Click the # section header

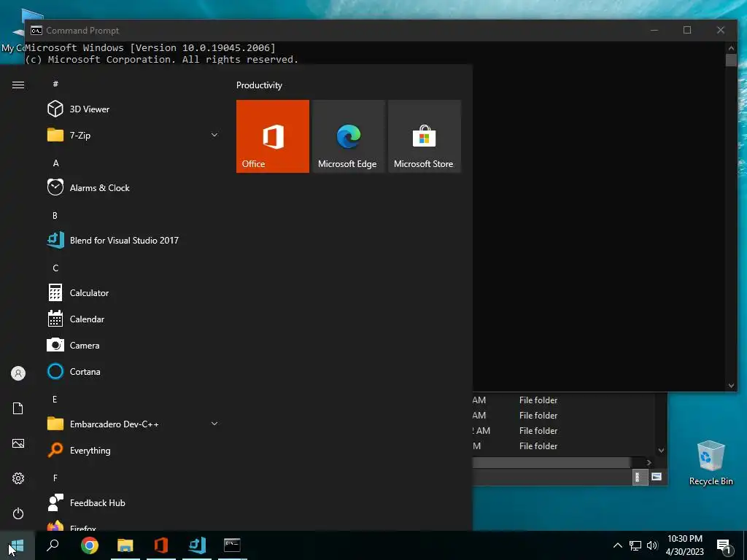click(55, 84)
